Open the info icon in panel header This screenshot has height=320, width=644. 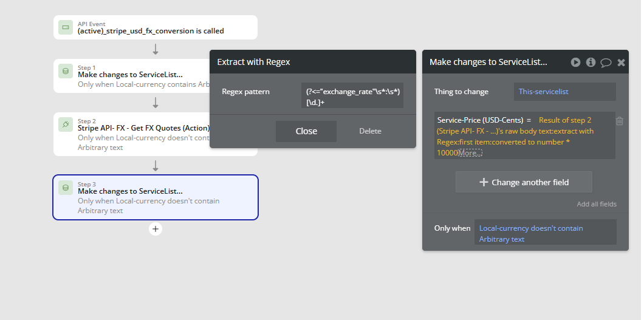coord(591,62)
